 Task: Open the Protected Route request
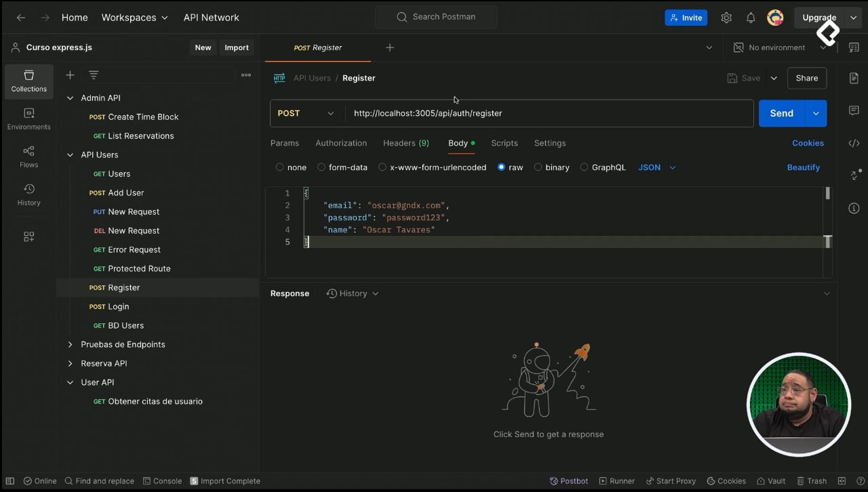[x=139, y=269]
